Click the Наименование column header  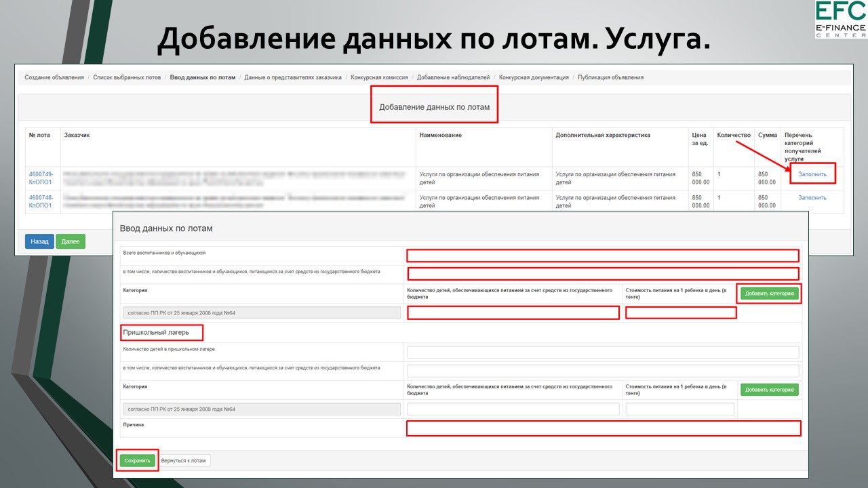pyautogui.click(x=441, y=135)
